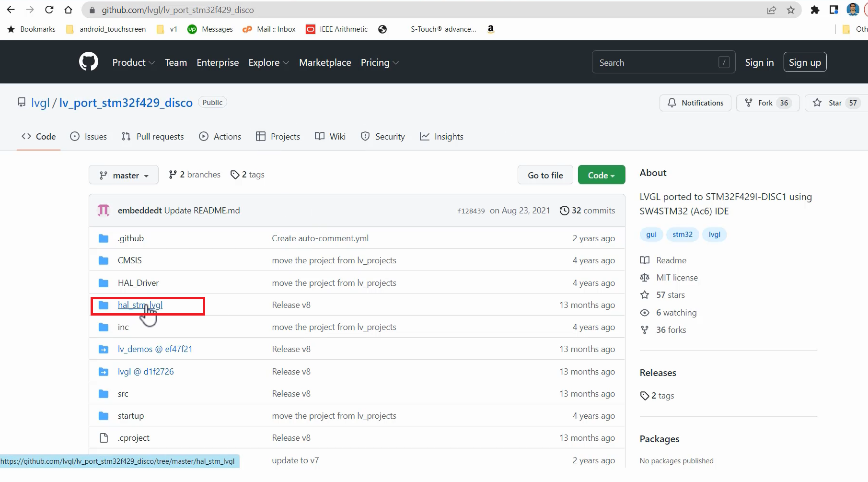
Task: Open the Security tab
Action: [x=383, y=137]
